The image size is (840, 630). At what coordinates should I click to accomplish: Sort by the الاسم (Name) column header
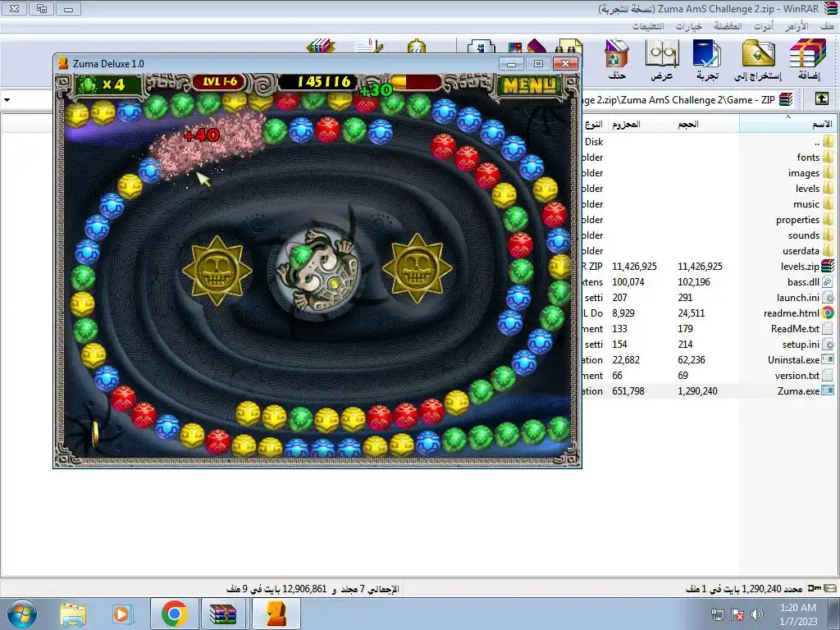(x=788, y=123)
